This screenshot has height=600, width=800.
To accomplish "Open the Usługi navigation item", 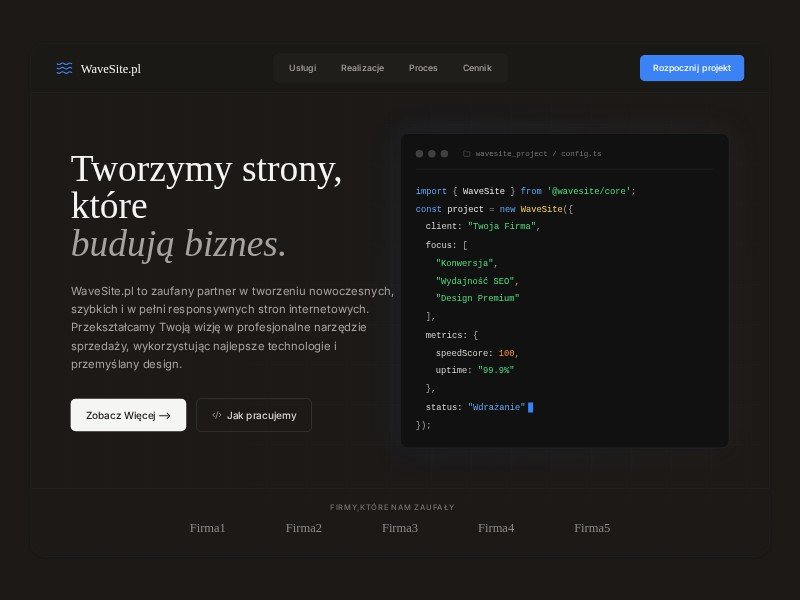I will pyautogui.click(x=302, y=68).
